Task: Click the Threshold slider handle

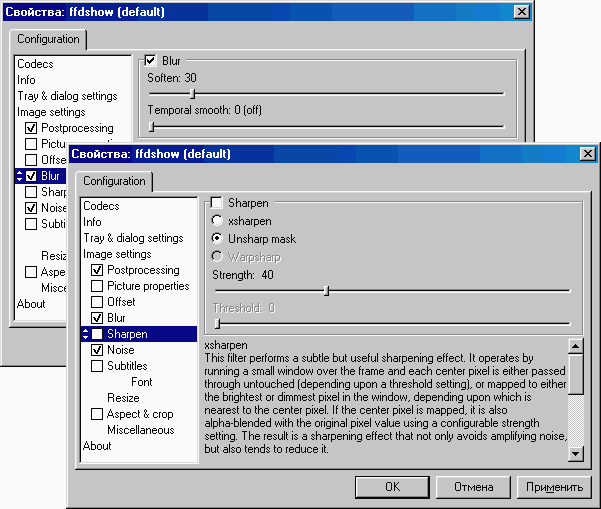Action: point(217,324)
